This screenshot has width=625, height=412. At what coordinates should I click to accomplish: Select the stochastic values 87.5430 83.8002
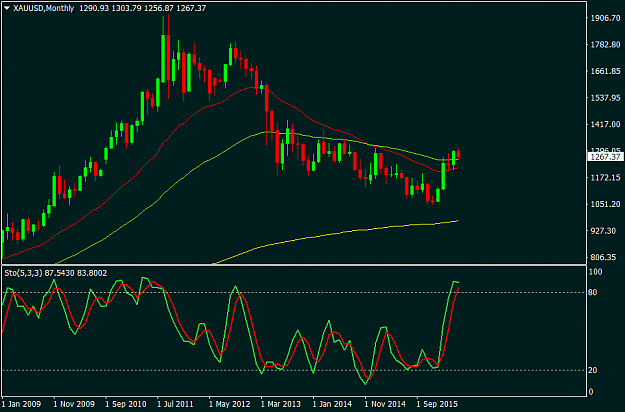point(76,273)
